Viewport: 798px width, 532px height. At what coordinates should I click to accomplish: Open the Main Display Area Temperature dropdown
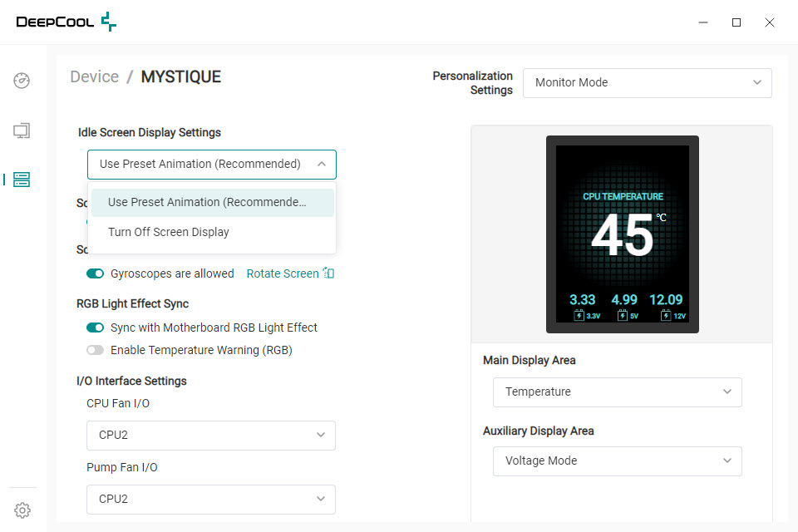coord(618,392)
